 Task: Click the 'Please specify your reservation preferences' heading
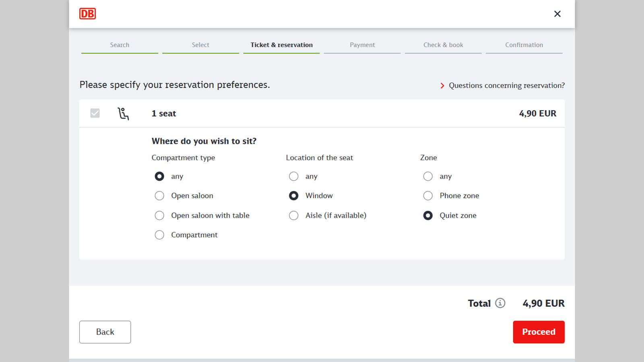click(x=175, y=85)
